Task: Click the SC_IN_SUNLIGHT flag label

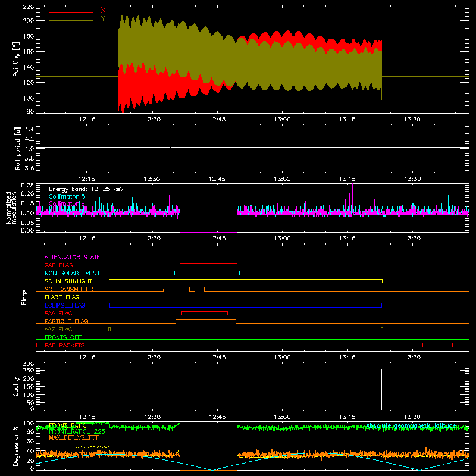Action: coord(68,281)
